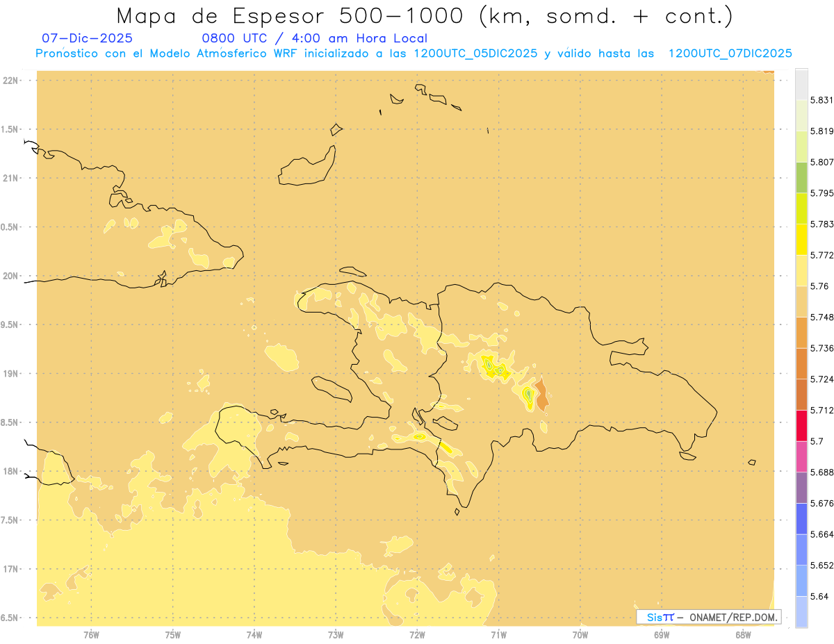Viewport: 834px width, 644px height.
Task: Select the '69W' longitude label
Action: [662, 635]
